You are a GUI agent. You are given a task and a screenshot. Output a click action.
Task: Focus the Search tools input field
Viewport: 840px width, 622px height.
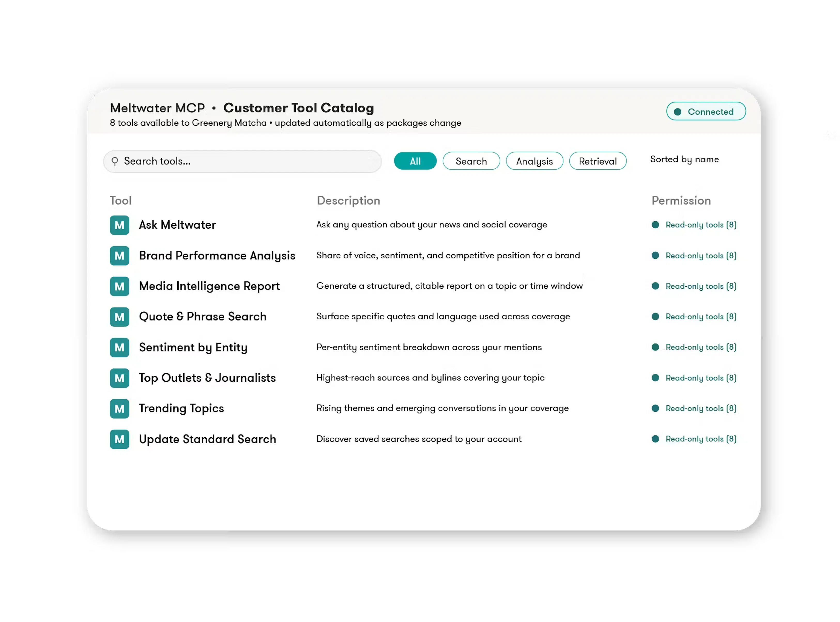click(243, 162)
